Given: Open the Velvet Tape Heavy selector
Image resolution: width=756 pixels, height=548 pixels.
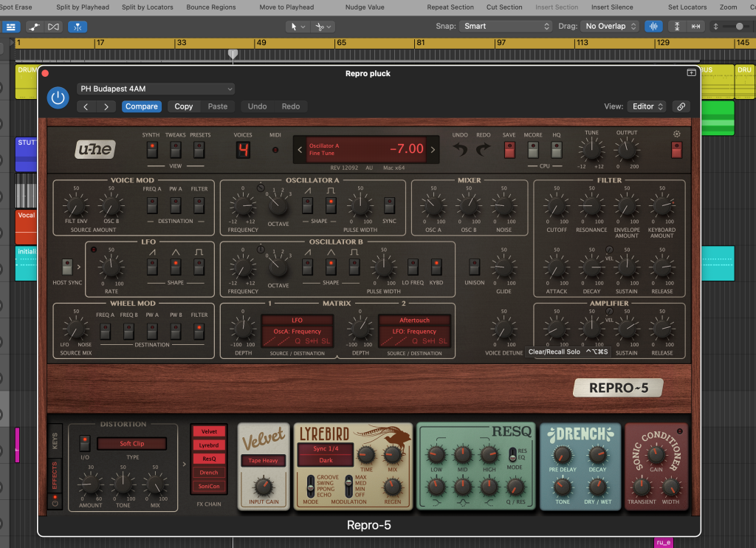Looking at the screenshot, I should (264, 461).
